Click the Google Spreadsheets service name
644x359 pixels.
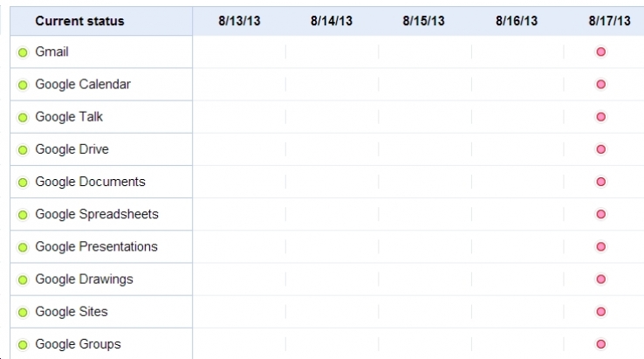click(97, 214)
